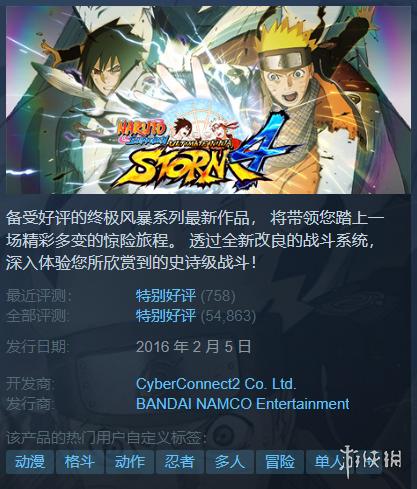Open publisher BANDAI NAMCO Entertainment link

tap(243, 404)
